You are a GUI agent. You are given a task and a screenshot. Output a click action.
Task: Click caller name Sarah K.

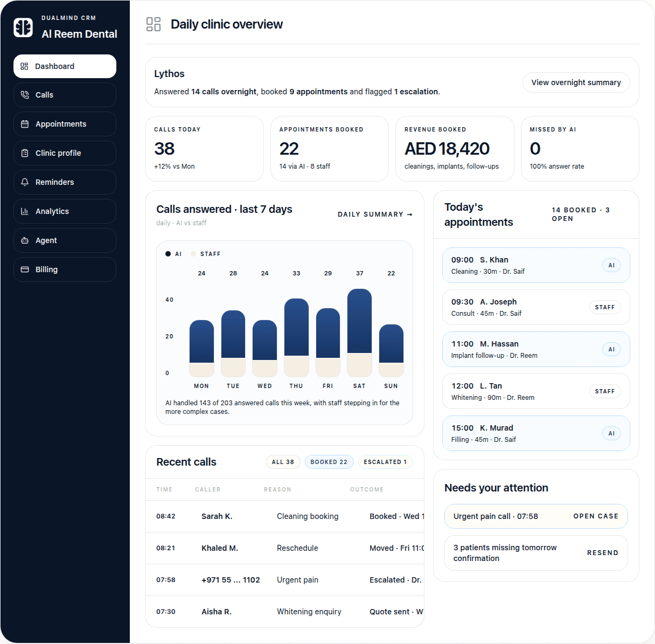coord(217,516)
